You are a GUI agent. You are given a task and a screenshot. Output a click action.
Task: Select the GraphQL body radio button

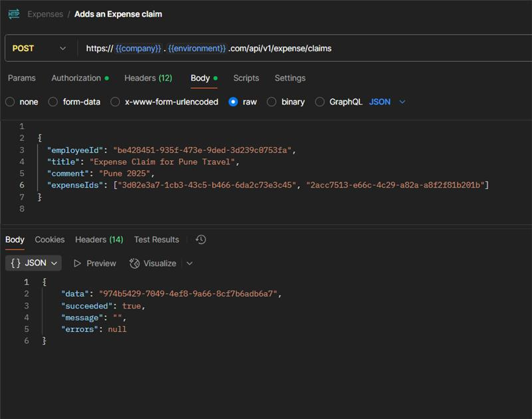click(320, 102)
